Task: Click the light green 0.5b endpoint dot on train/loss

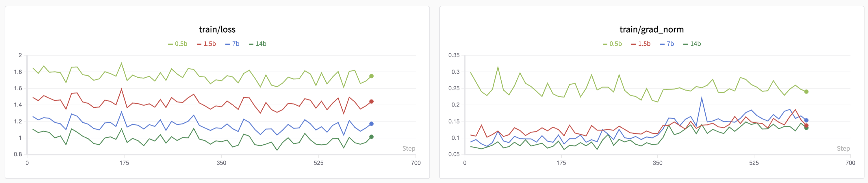Action: [371, 76]
